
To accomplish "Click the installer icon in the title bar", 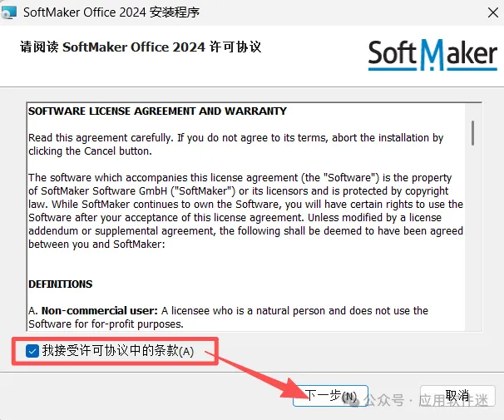I will pyautogui.click(x=8, y=12).
